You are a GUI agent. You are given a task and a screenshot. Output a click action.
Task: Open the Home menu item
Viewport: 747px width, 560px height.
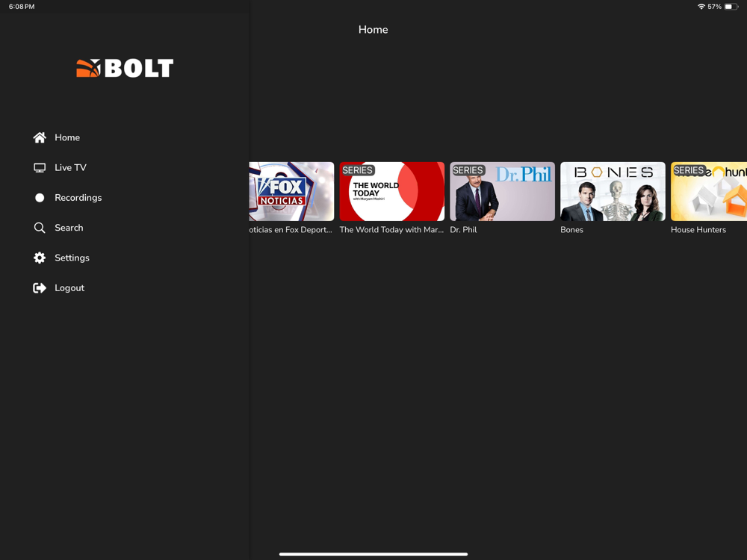coord(67,137)
